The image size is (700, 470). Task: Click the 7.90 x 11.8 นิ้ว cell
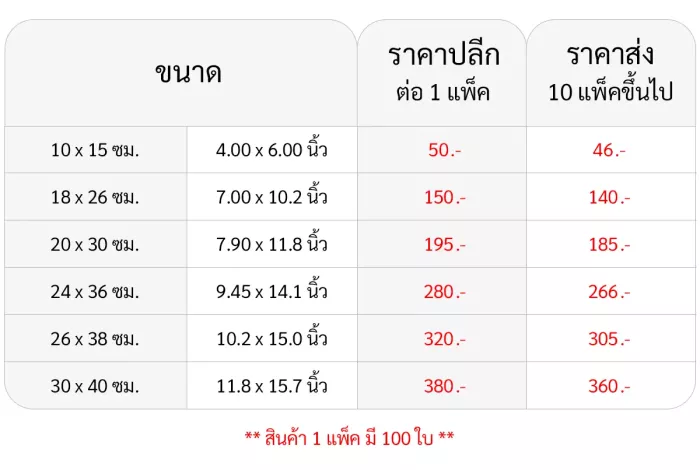coord(271,242)
